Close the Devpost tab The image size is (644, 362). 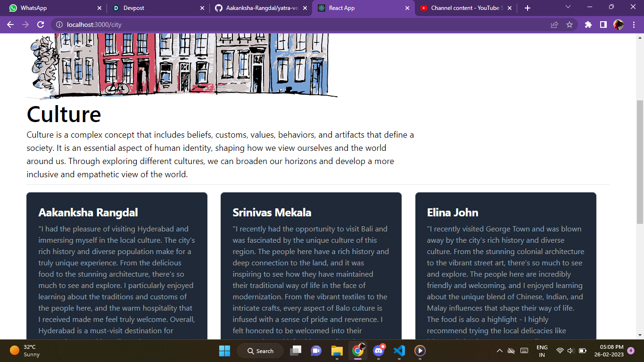pos(202,8)
